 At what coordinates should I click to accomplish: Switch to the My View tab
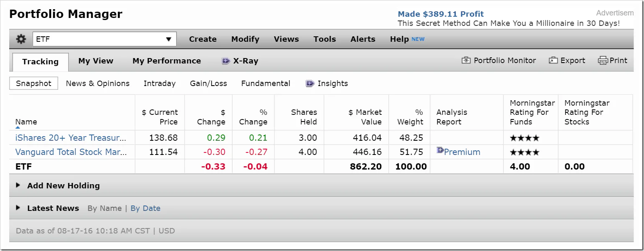point(96,61)
